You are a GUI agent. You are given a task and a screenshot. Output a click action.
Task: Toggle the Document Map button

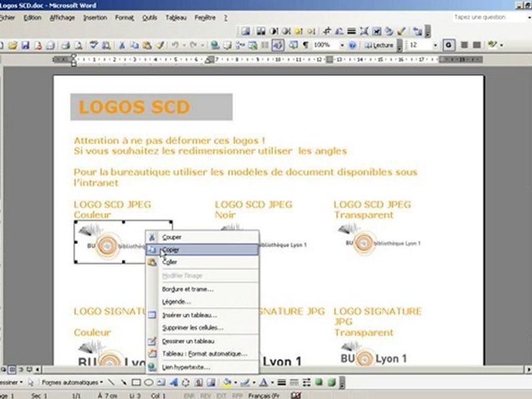pos(293,45)
